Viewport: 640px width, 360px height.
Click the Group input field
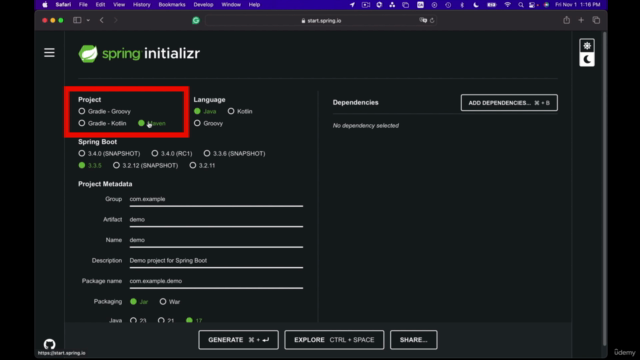(x=216, y=199)
